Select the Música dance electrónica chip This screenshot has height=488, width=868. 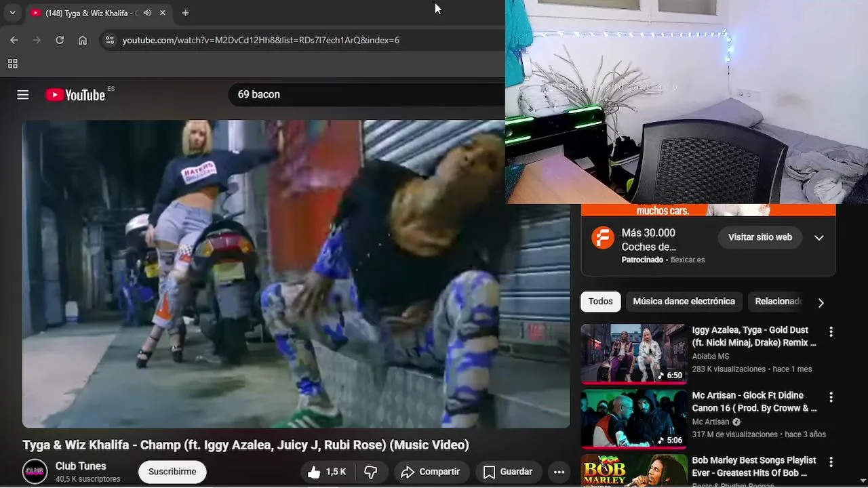(684, 302)
